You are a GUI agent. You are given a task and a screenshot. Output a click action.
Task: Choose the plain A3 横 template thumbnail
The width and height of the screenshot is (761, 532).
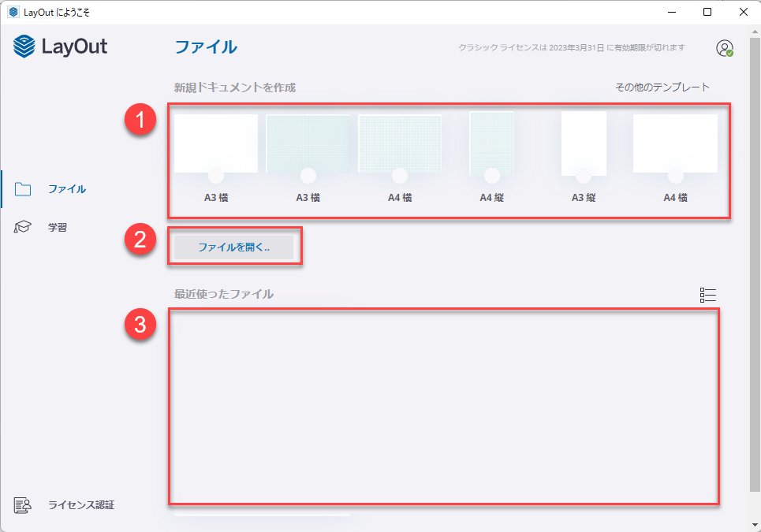[216, 142]
